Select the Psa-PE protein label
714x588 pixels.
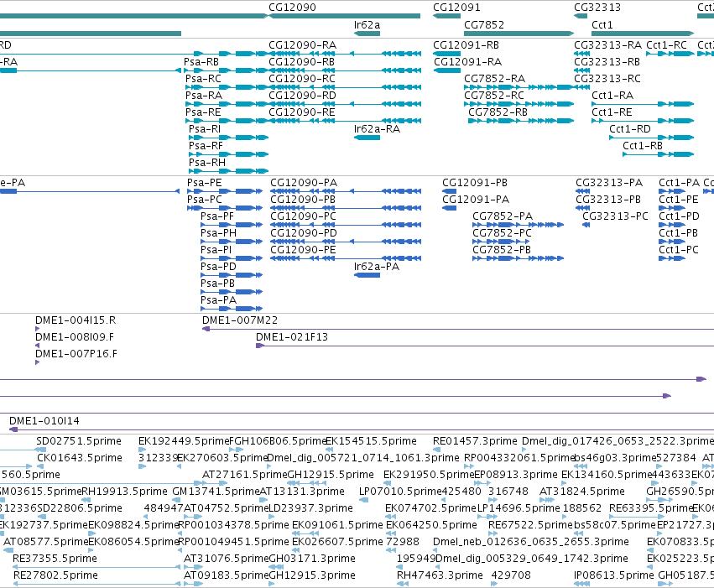tap(205, 183)
